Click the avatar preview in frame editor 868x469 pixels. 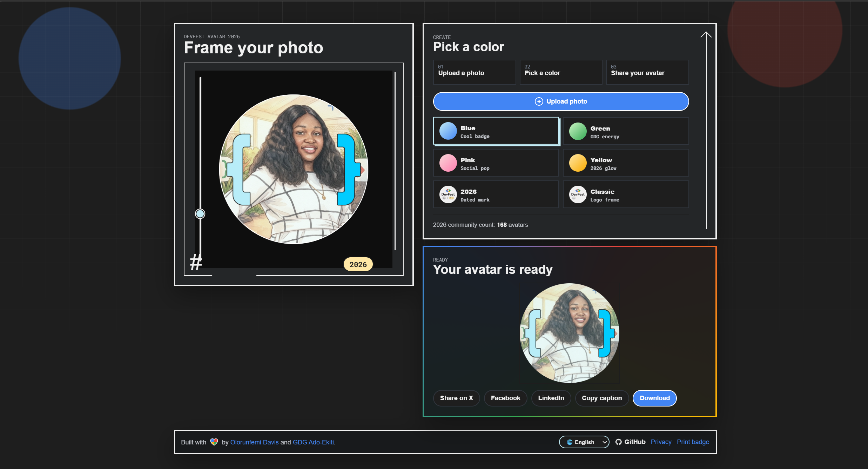tap(294, 169)
